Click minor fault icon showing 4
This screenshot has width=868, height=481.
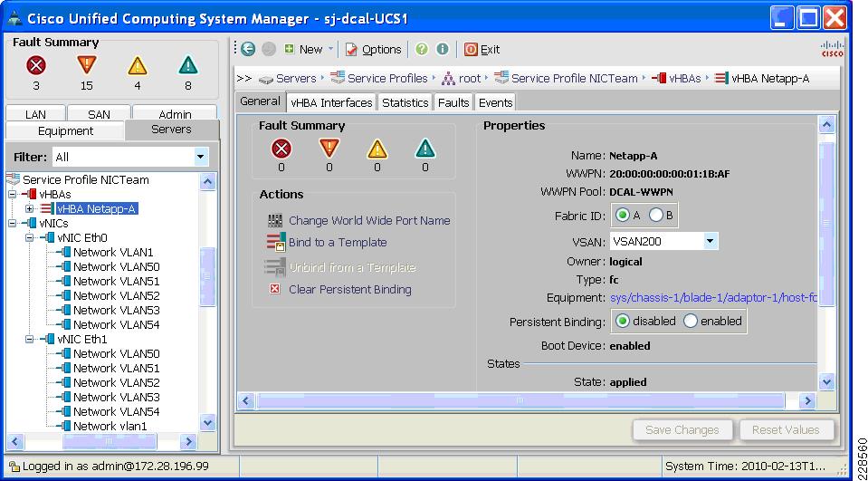(x=138, y=66)
